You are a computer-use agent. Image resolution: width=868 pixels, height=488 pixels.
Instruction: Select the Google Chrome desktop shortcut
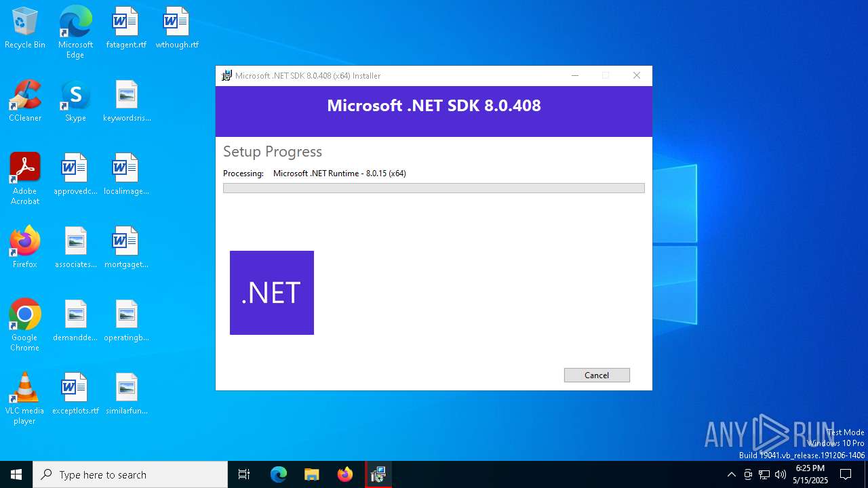tap(25, 325)
